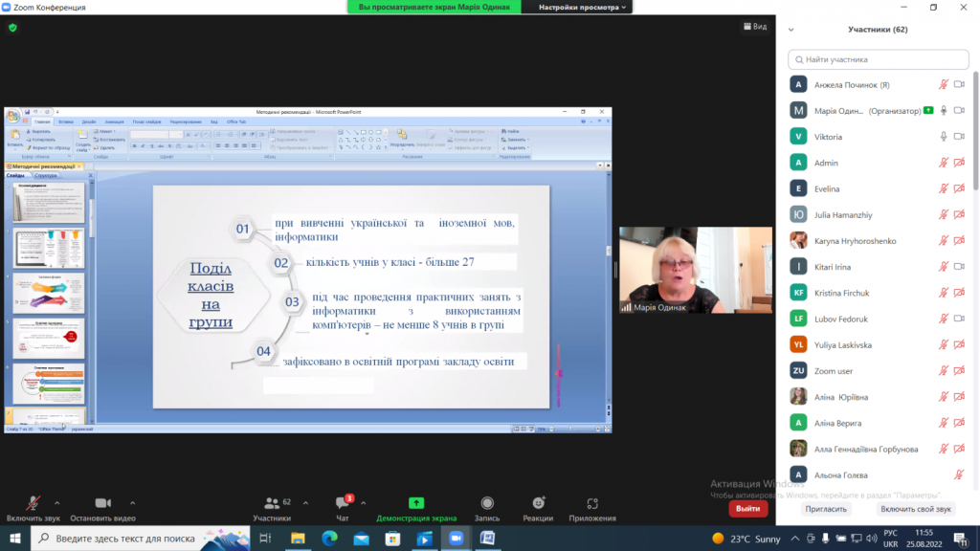The height and width of the screenshot is (551, 980).
Task: Open Word document from taskbar
Action: [487, 539]
